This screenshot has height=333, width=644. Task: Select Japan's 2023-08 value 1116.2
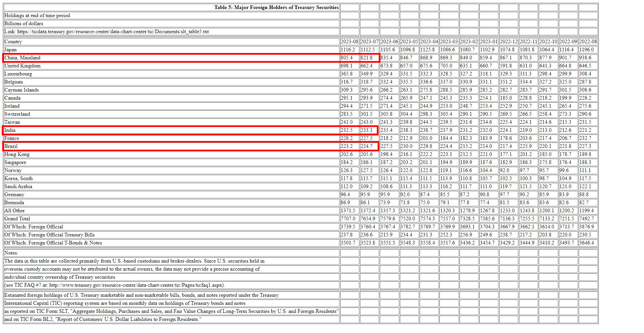tap(350, 50)
